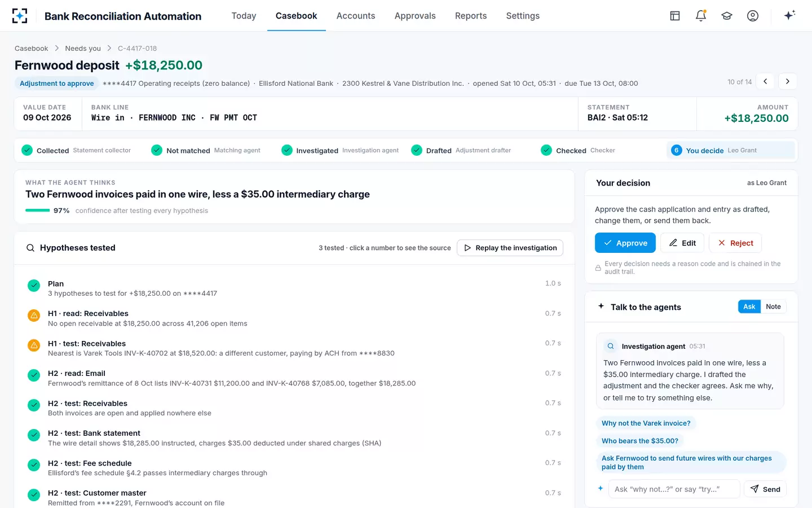
Task: Open notifications bell
Action: click(701, 16)
